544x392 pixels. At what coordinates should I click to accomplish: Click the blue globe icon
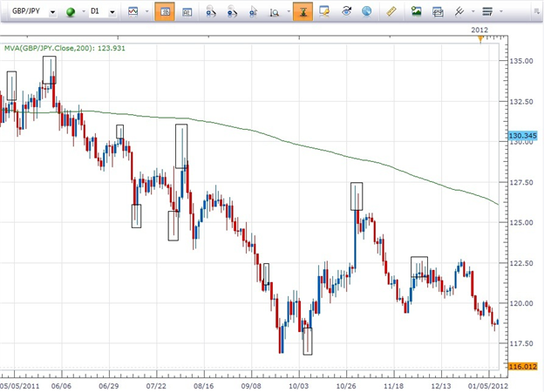[367, 11]
